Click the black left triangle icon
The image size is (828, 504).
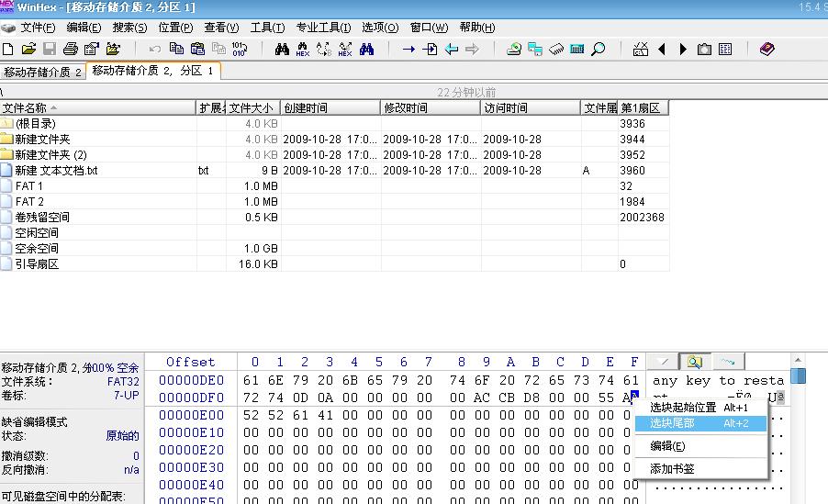[662, 50]
